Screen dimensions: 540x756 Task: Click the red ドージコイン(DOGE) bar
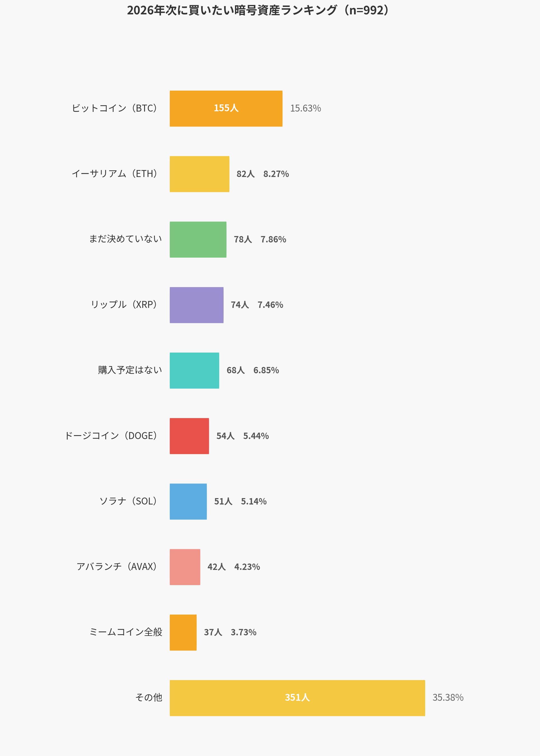[x=189, y=436]
